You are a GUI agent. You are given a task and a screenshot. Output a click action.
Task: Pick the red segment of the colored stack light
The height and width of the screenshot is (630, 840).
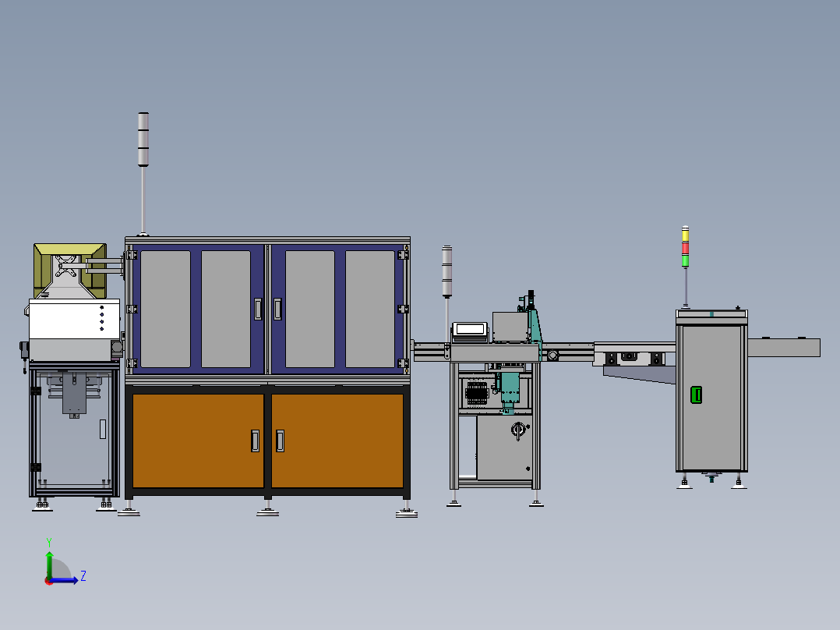click(x=685, y=248)
